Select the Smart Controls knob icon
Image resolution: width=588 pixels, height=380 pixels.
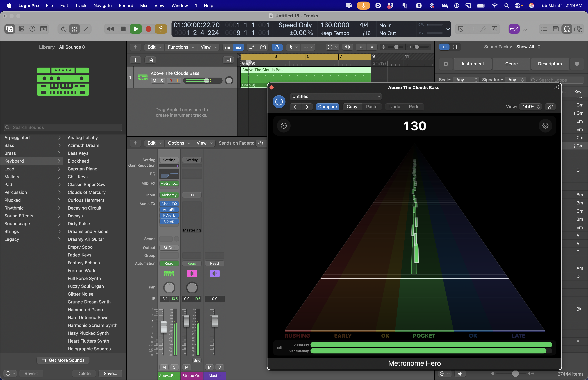click(x=63, y=29)
